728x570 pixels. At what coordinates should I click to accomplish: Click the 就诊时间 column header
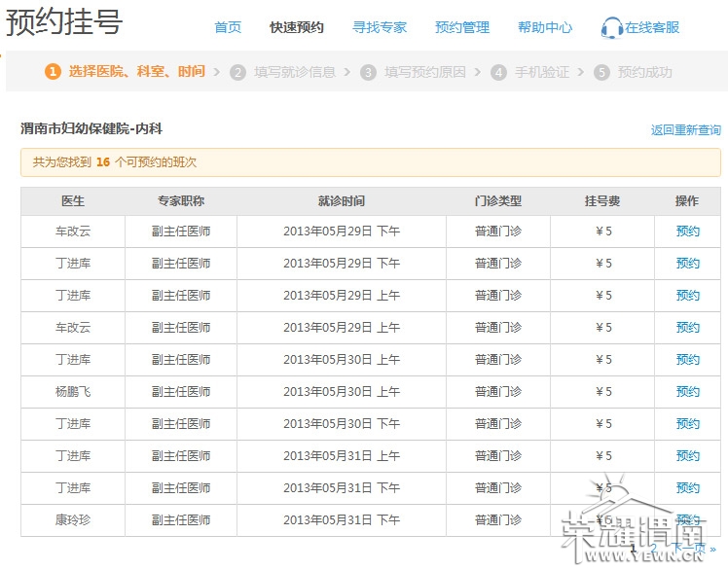point(341,201)
